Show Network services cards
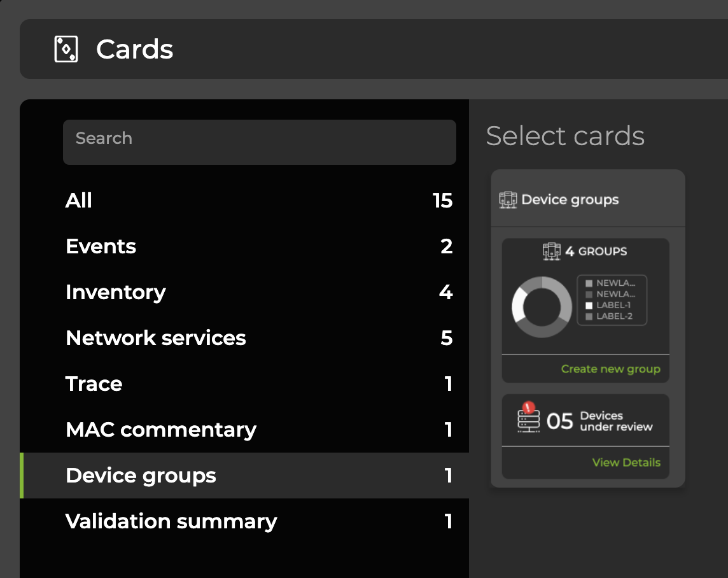Screen dimensions: 728x578 click(x=155, y=338)
